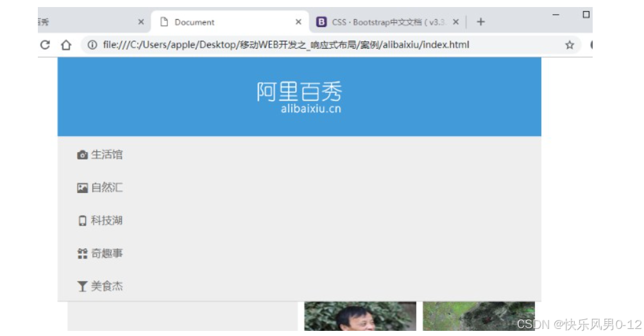This screenshot has width=644, height=336.
Task: Click the document page icon on Document tab
Action: [164, 22]
